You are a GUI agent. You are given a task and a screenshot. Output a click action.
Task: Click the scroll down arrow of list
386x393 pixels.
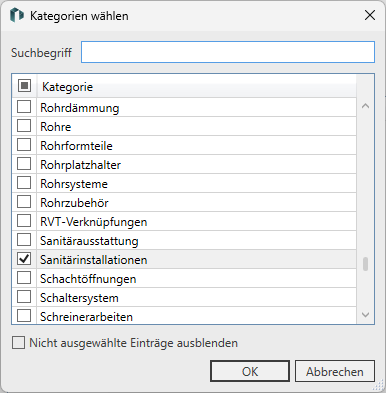(365, 315)
